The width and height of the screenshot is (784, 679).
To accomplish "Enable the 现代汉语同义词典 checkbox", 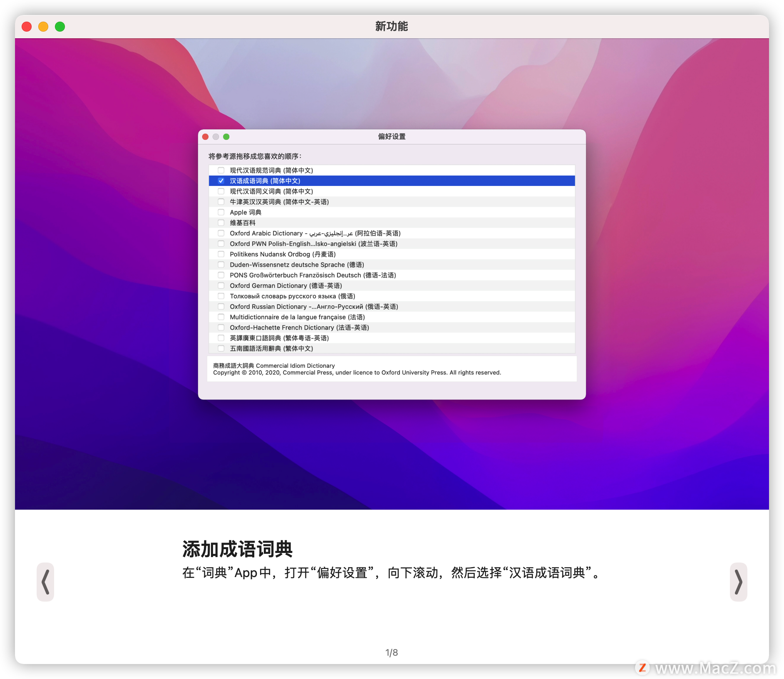I will 221,191.
